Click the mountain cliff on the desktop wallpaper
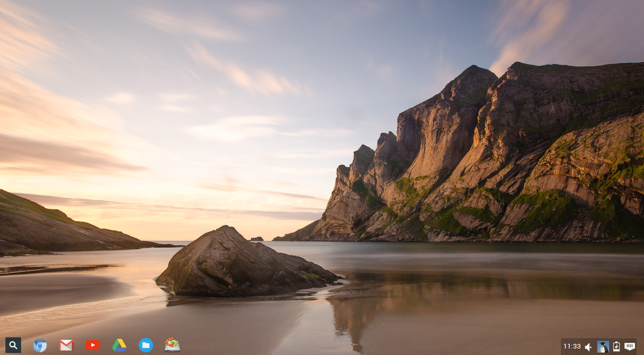 [x=491, y=157]
